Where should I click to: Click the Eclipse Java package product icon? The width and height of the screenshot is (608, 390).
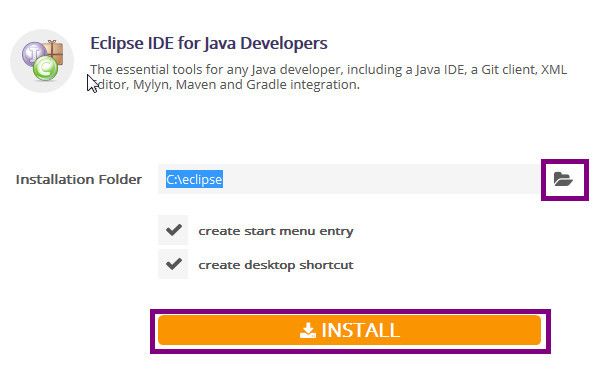click(x=42, y=61)
